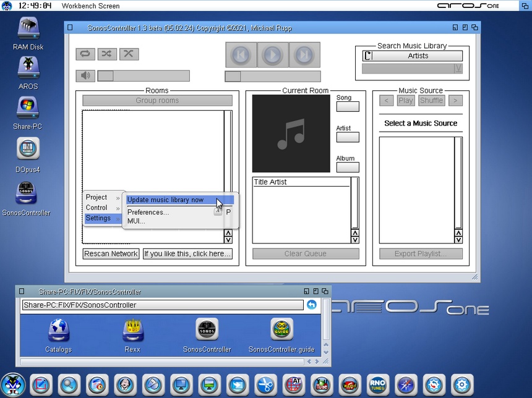Go forward with Music Source '>' button
The height and width of the screenshot is (398, 532).
tap(455, 100)
